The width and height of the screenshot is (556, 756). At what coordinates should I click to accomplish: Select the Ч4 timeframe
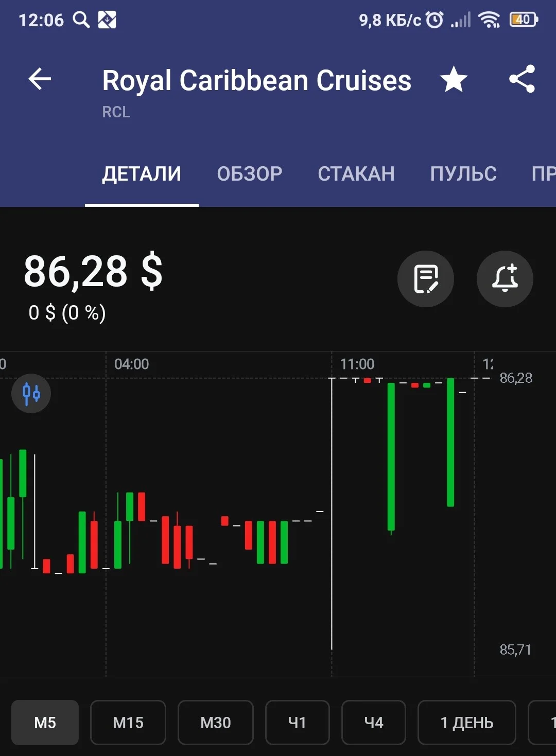pos(374,723)
